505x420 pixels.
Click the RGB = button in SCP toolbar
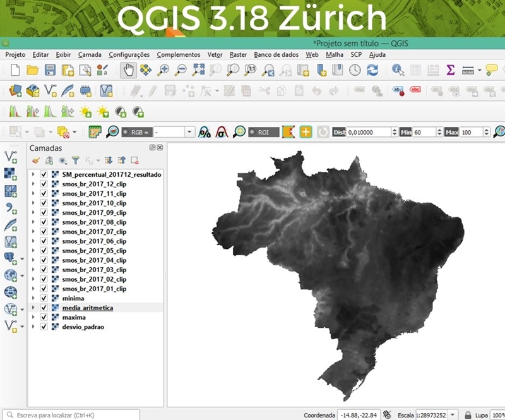136,132
